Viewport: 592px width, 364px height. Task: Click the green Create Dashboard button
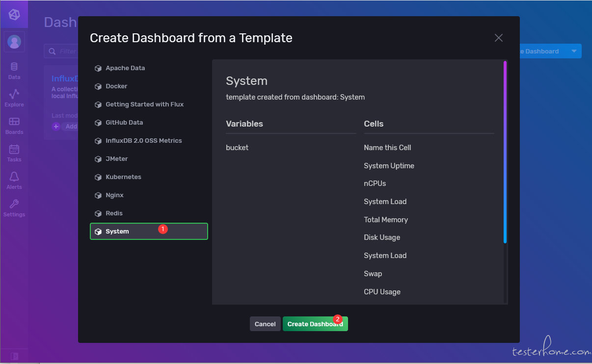pos(315,324)
